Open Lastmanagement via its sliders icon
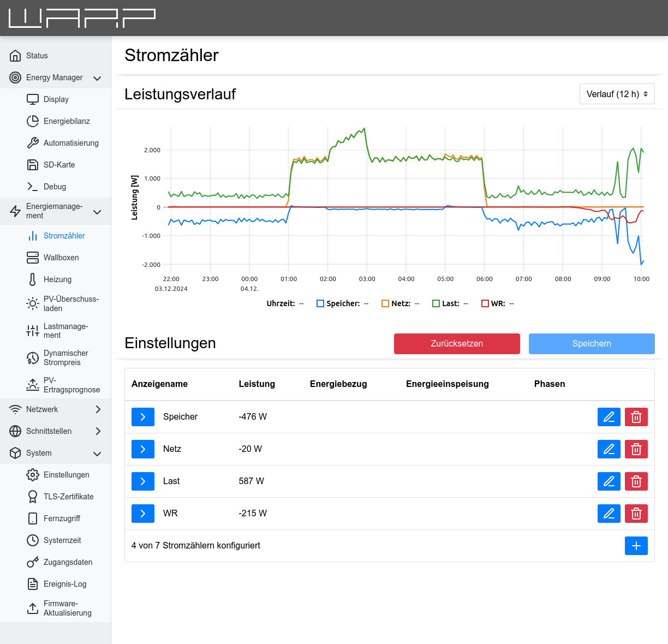Screen dimensions: 668x644 click(33, 330)
